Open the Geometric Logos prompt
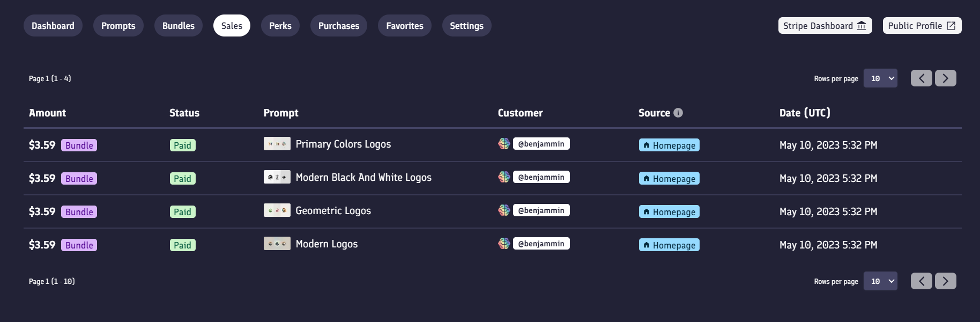The width and height of the screenshot is (980, 322). 333,210
